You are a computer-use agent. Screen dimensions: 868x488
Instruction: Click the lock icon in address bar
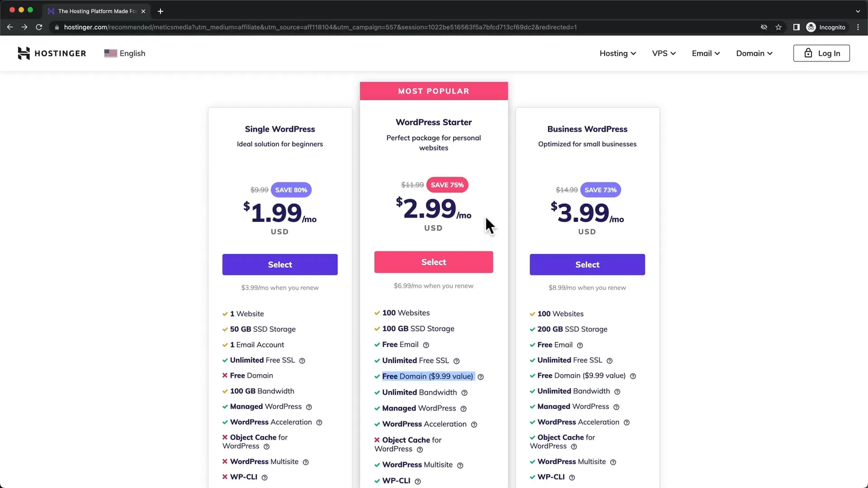[x=56, y=27]
